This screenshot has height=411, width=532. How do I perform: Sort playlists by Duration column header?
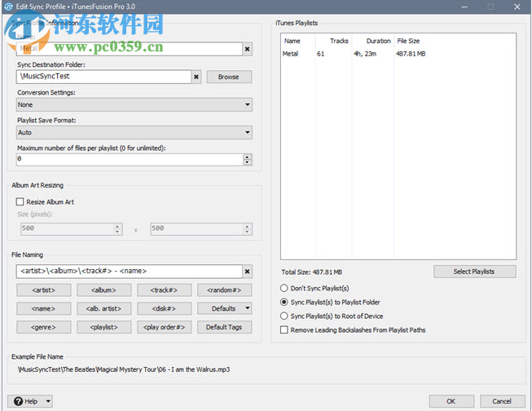click(x=373, y=41)
